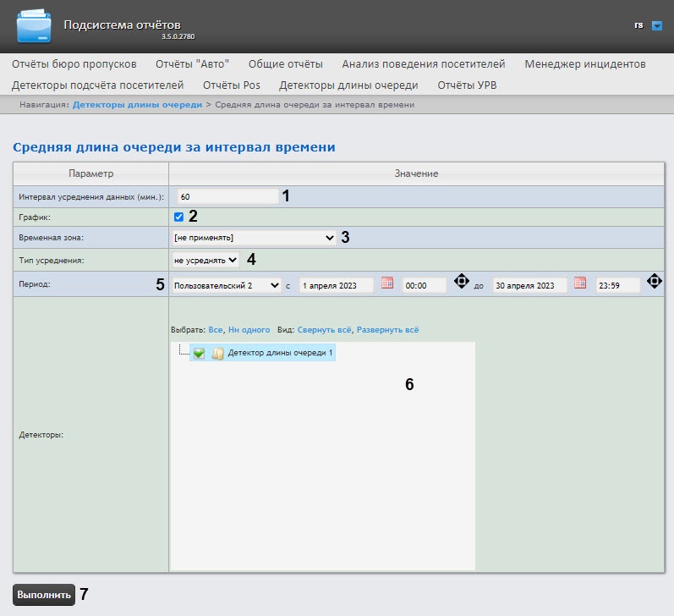Select the Детектор длины очереди 1 tree item
The width and height of the screenshot is (674, 616).
coord(280,353)
